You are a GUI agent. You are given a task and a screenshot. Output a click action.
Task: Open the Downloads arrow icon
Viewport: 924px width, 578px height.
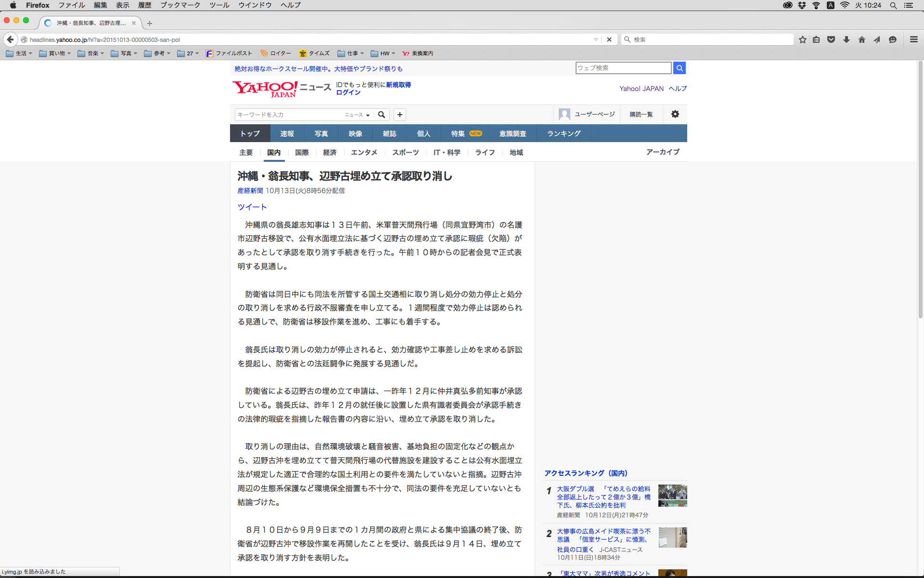847,39
